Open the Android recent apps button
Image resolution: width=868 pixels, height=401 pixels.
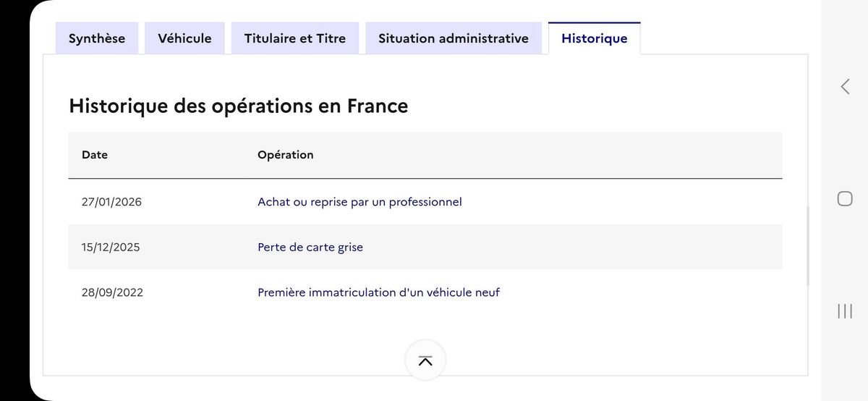pos(844,311)
